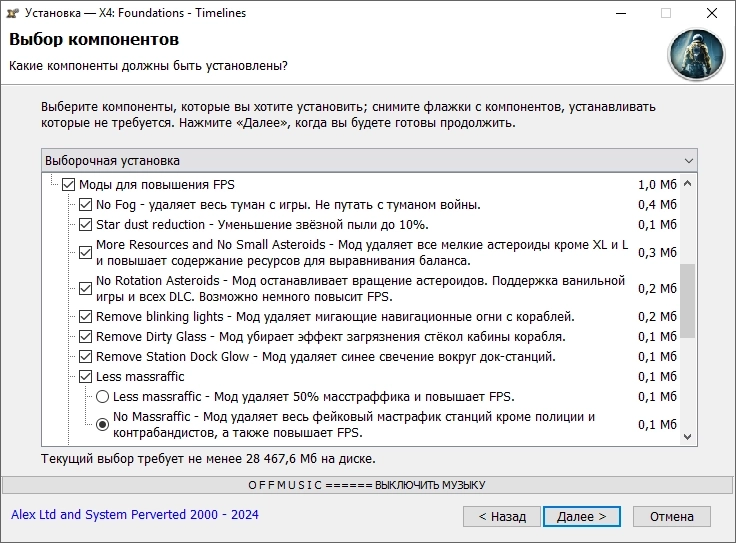Toggle Remove Station Dock Glow checkbox

(85, 357)
